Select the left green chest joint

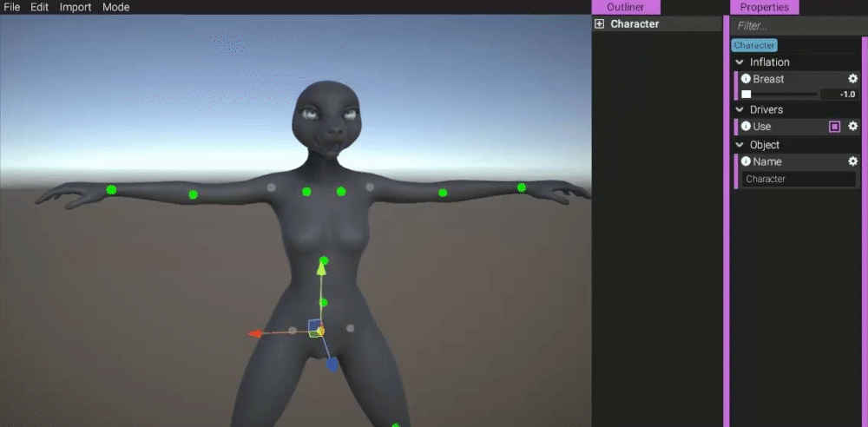click(x=306, y=192)
